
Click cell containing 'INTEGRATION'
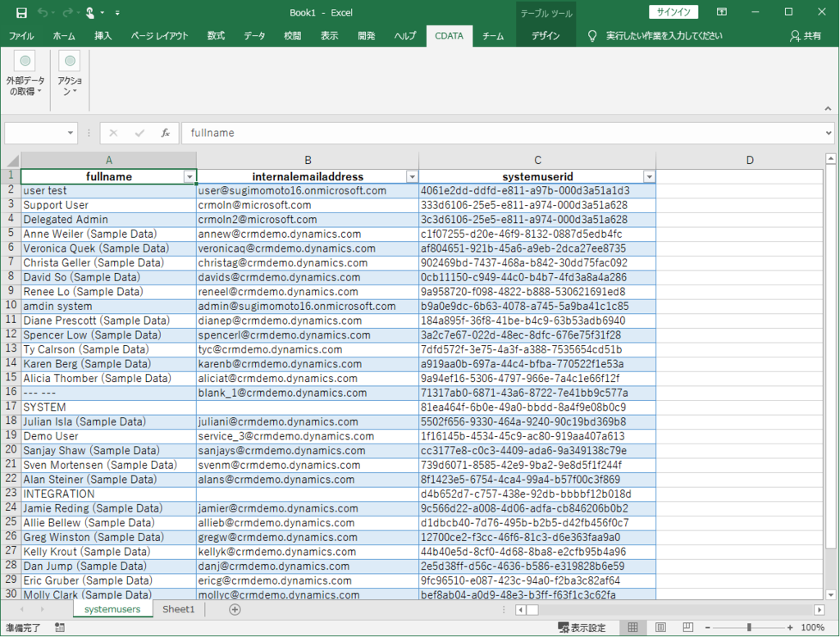(109, 494)
